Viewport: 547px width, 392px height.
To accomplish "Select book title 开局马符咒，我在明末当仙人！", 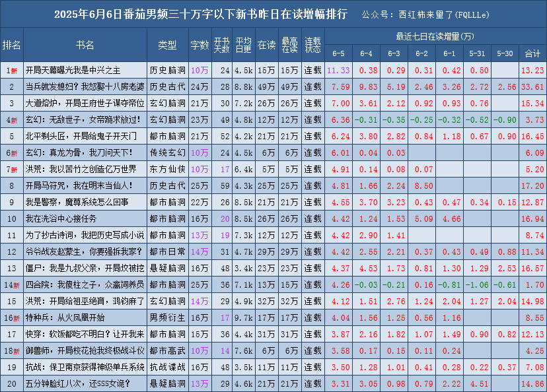I will click(x=79, y=185).
